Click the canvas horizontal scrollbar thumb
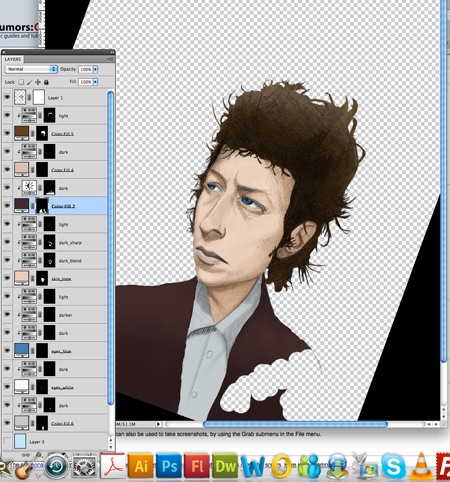The image size is (450, 482). [x=295, y=424]
